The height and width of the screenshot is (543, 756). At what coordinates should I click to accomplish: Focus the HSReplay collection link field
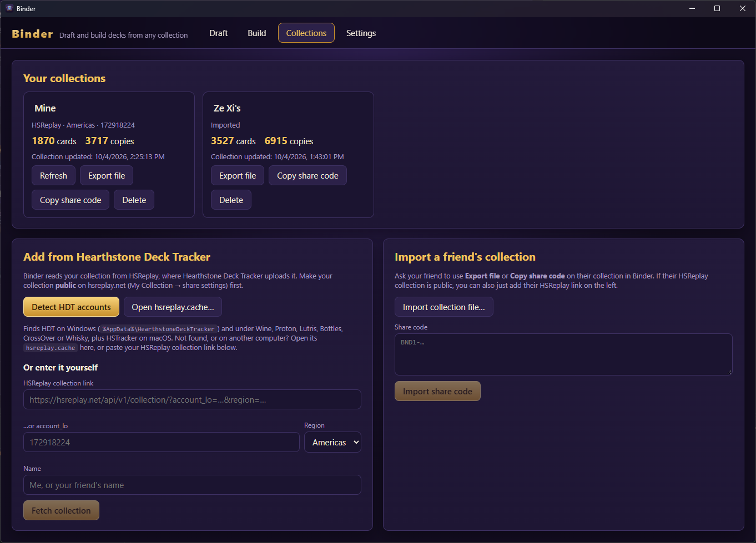pos(192,399)
